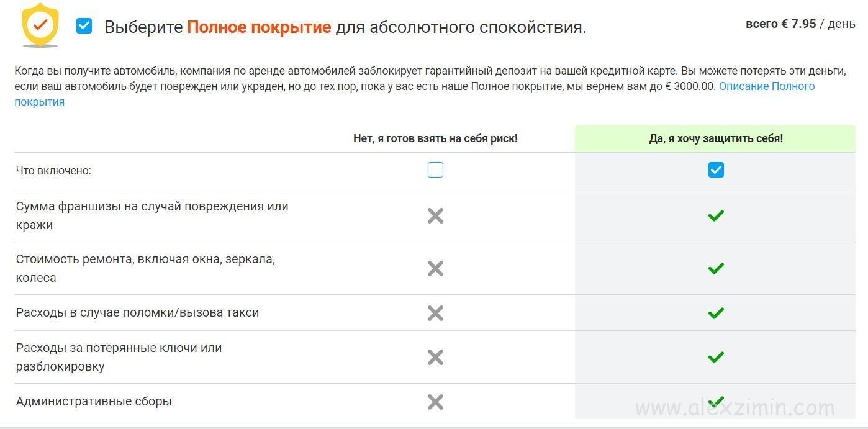Select the "Да, я хочу защитить себя!" column header
The image size is (868, 429).
pyautogui.click(x=715, y=138)
